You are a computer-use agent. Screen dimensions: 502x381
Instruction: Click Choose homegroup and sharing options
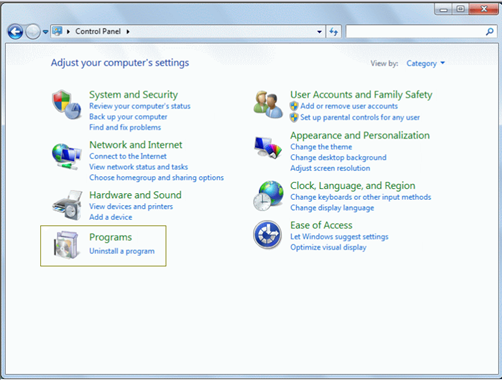coord(156,178)
